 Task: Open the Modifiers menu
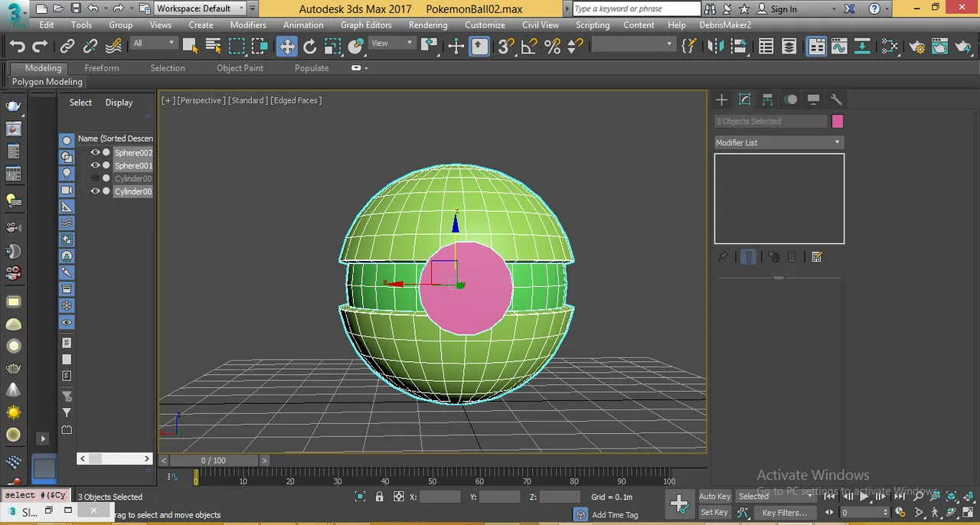[248, 24]
